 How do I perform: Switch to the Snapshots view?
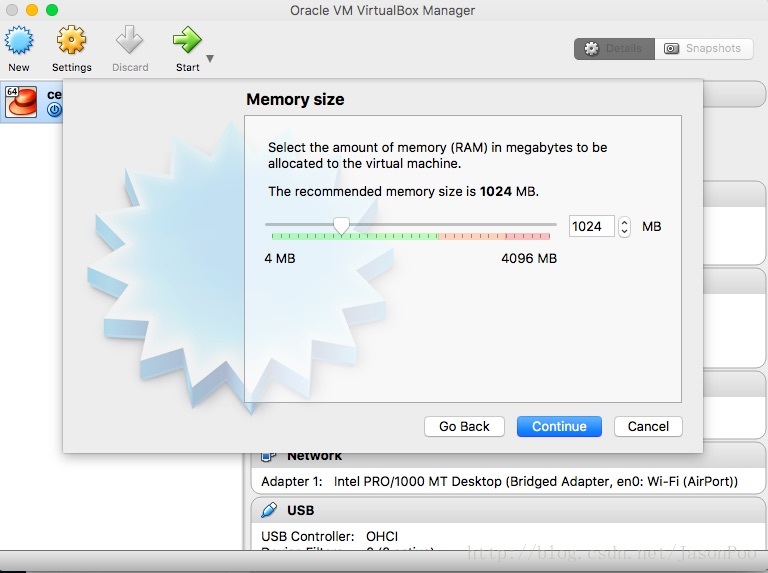coord(704,48)
